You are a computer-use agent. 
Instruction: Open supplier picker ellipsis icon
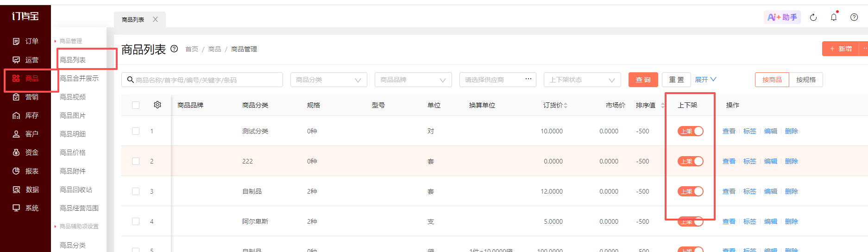tap(528, 79)
